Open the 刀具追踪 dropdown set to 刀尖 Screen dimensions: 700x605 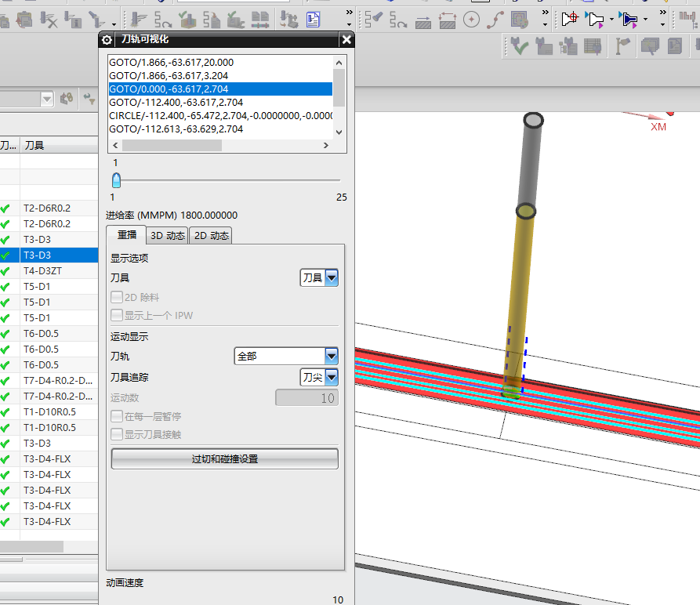319,378
